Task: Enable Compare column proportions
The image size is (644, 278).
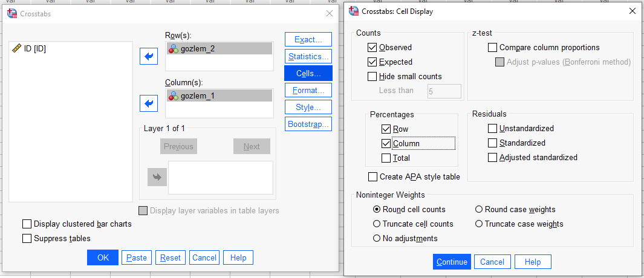Action: point(492,48)
